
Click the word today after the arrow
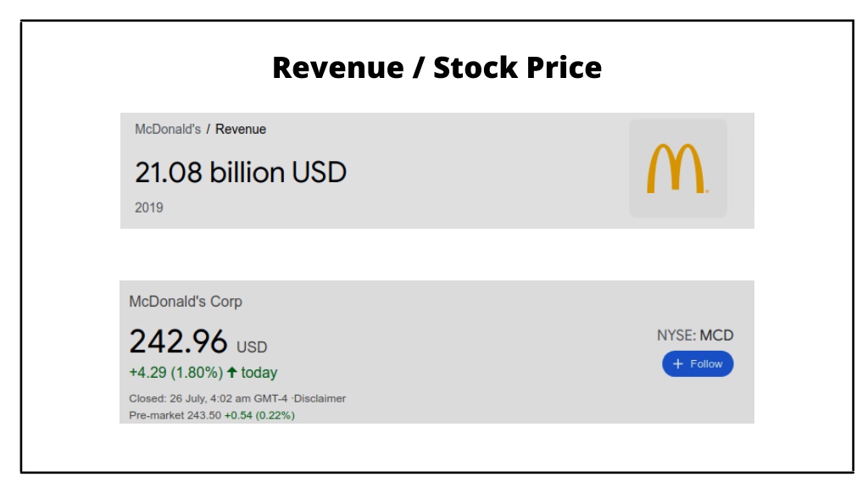259,373
